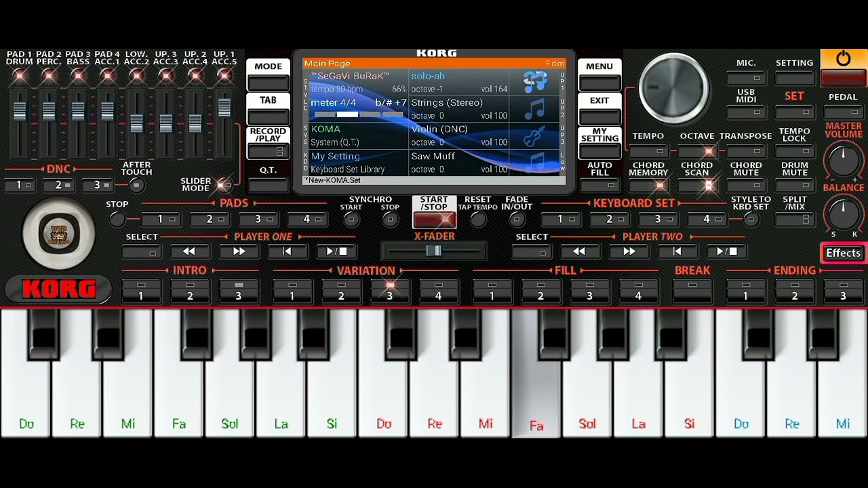Open the Effects panel
The width and height of the screenshot is (868, 488).
click(843, 253)
